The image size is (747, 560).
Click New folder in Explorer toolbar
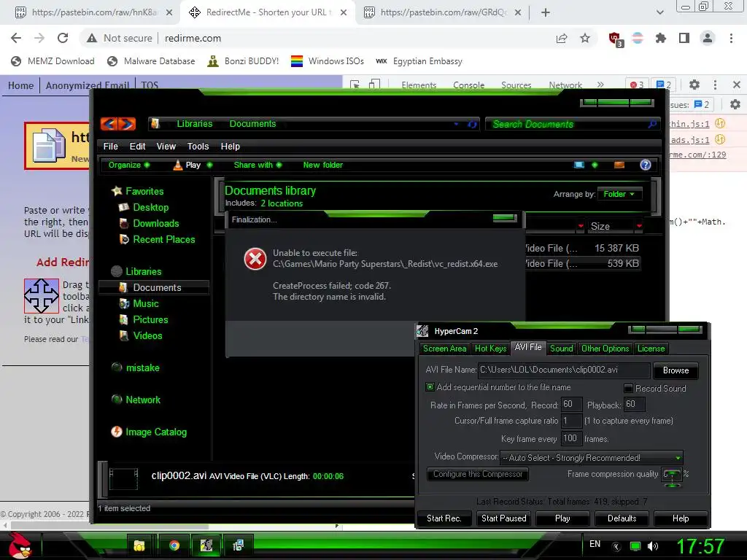click(322, 165)
